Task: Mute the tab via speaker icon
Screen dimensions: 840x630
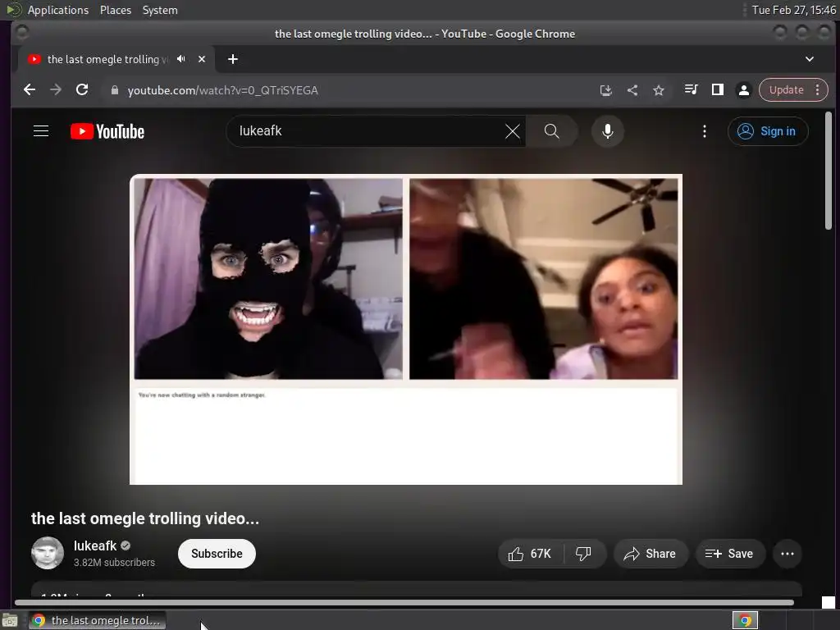Action: pos(181,59)
